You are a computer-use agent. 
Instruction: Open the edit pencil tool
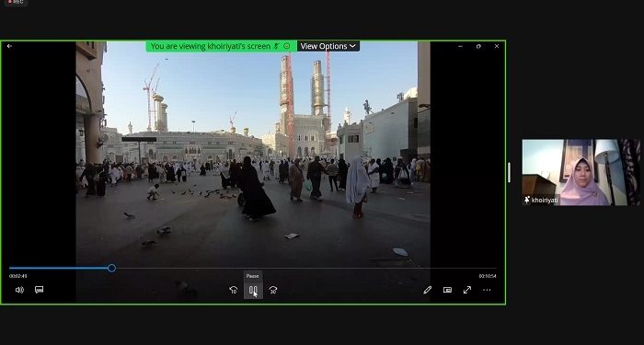(x=428, y=290)
